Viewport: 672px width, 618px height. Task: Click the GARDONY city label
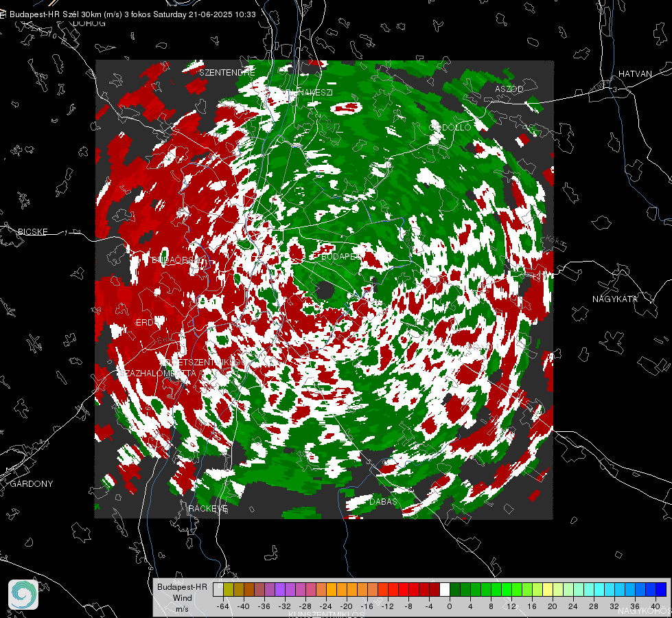pos(32,484)
